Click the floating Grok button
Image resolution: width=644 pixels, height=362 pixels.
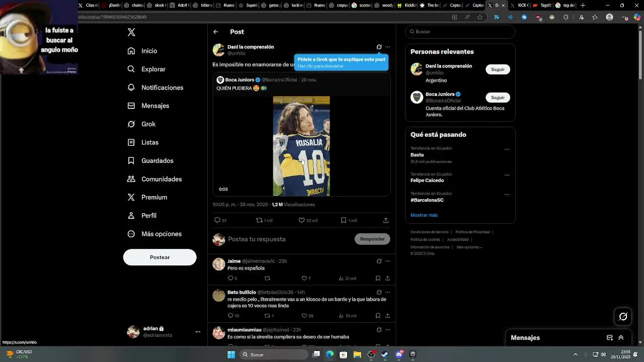(623, 316)
